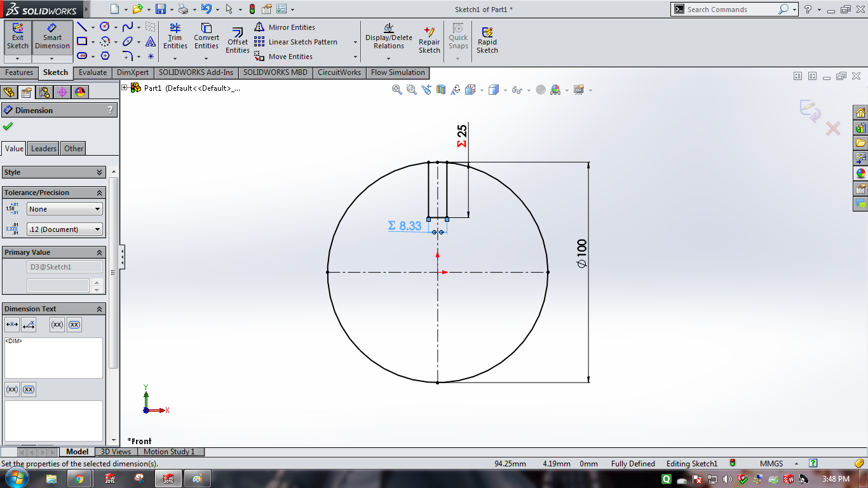Click the Rapid Sketch tool

(487, 39)
